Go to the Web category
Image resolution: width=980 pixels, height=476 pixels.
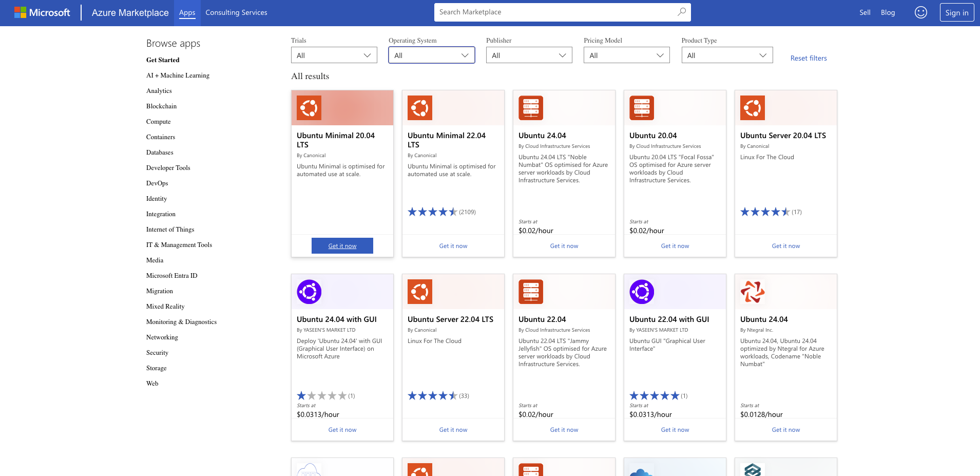pyautogui.click(x=152, y=384)
